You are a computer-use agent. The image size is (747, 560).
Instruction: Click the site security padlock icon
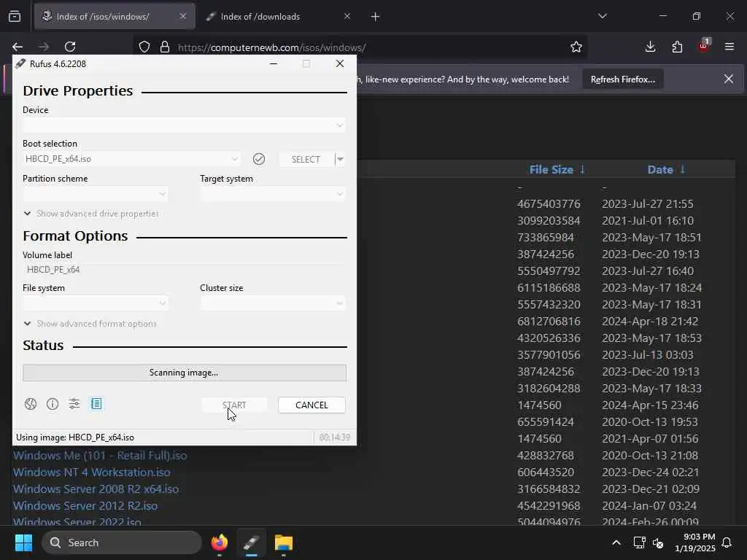[x=165, y=47]
